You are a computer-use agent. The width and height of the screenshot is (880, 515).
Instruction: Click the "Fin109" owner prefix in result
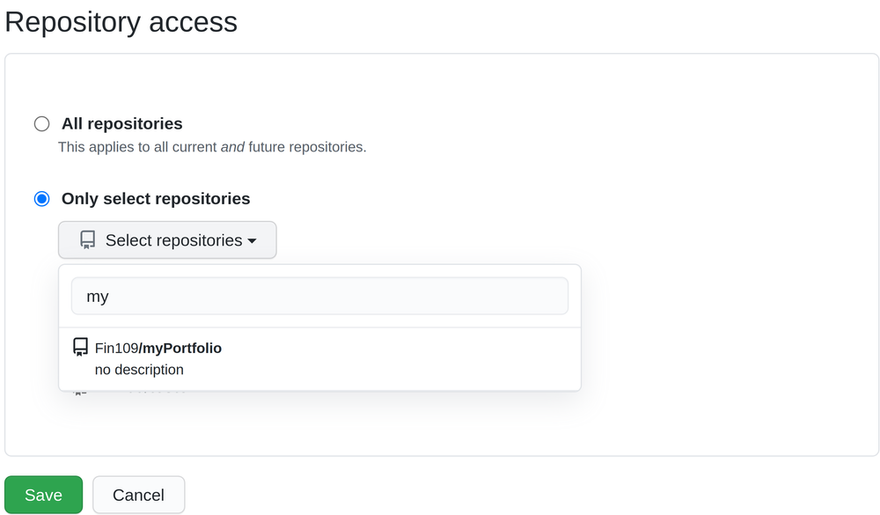coord(115,348)
